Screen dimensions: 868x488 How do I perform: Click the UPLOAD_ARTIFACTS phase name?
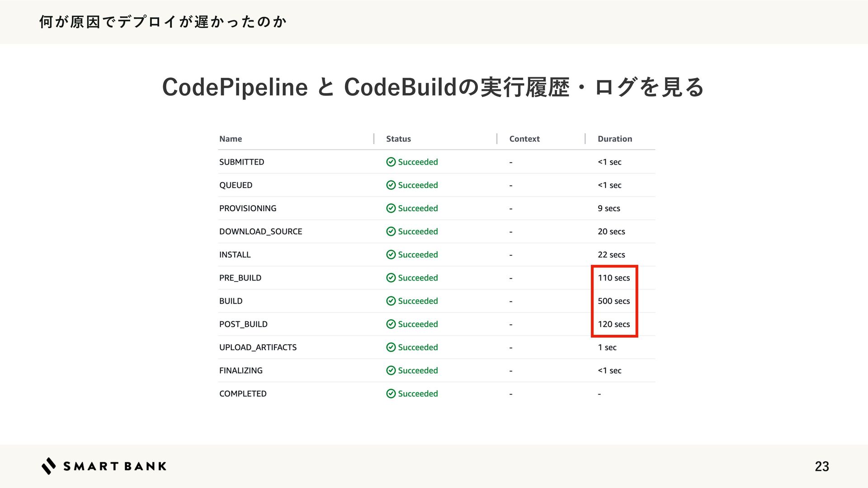coord(258,347)
